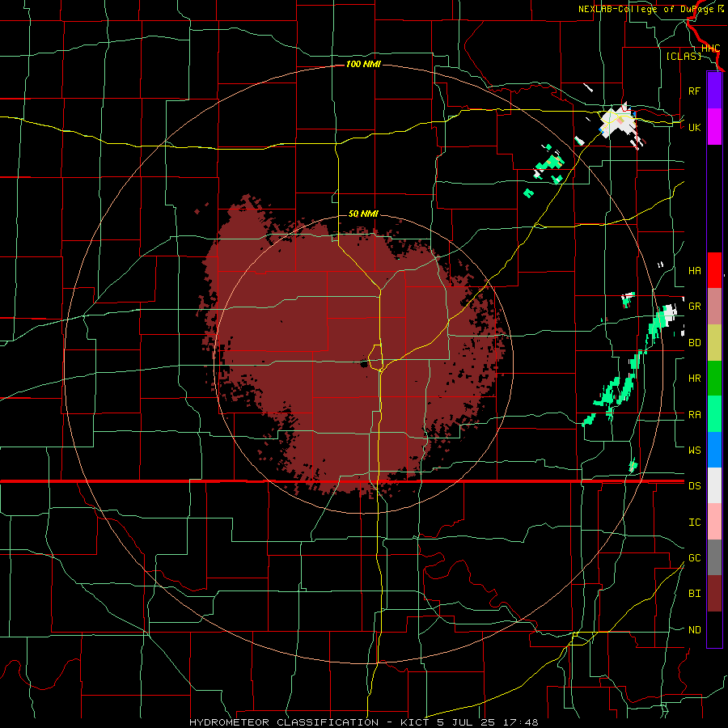The image size is (728, 728).
Task: Click the BI brown legend swatch
Action: tap(714, 594)
